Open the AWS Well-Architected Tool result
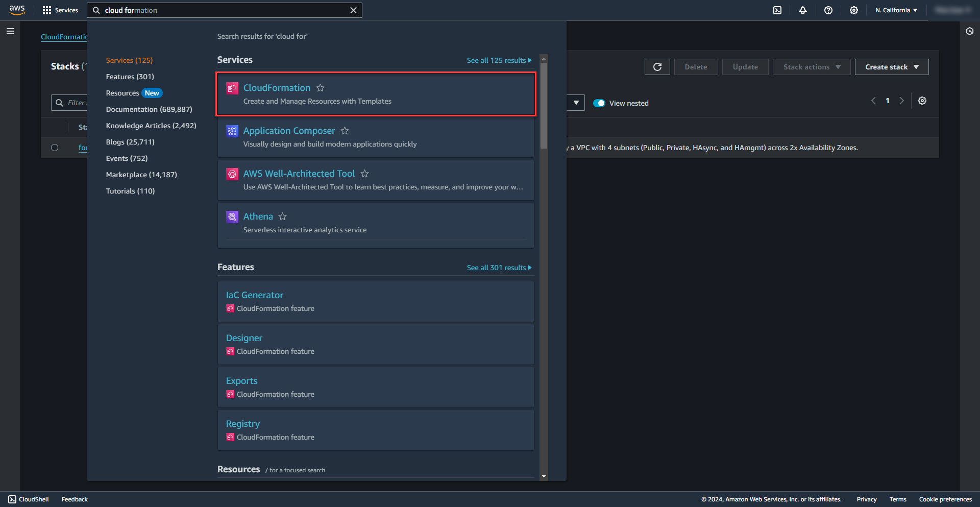Viewport: 980px width, 507px height. pos(299,174)
